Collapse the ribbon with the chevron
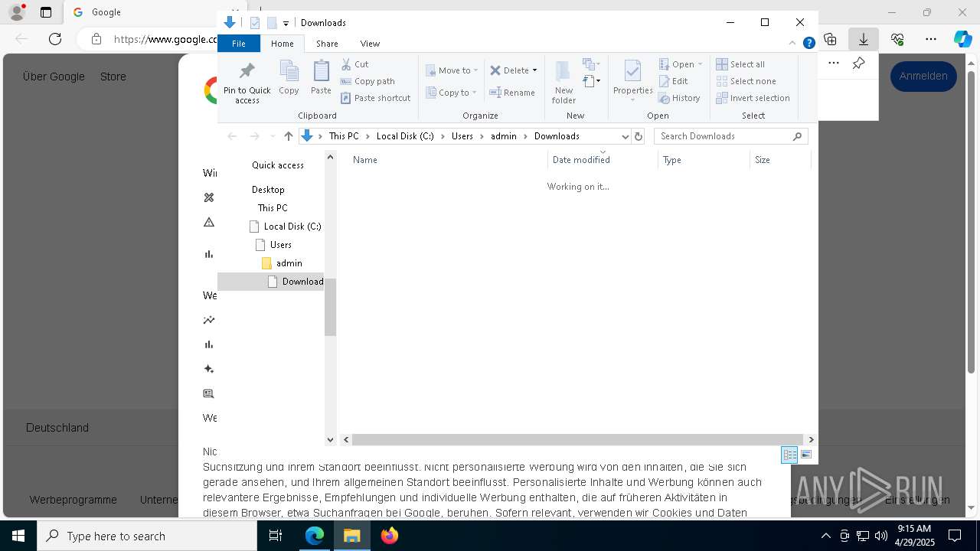The image size is (980, 551). pos(793,43)
